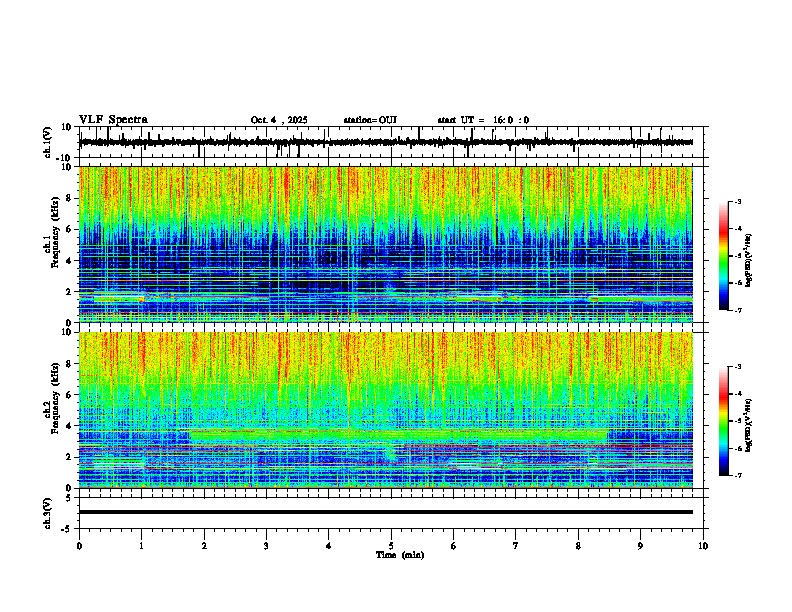Click the "ch.1(V)" waveform axis label

tap(48, 142)
